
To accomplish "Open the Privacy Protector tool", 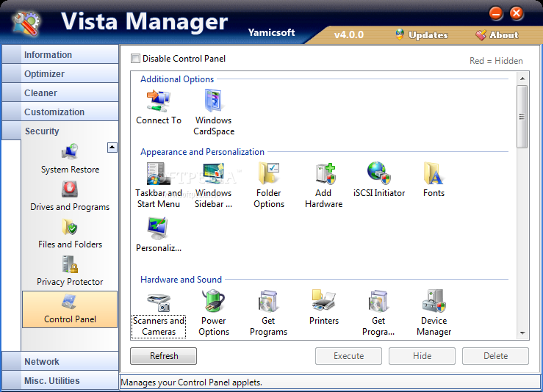I will tap(70, 271).
